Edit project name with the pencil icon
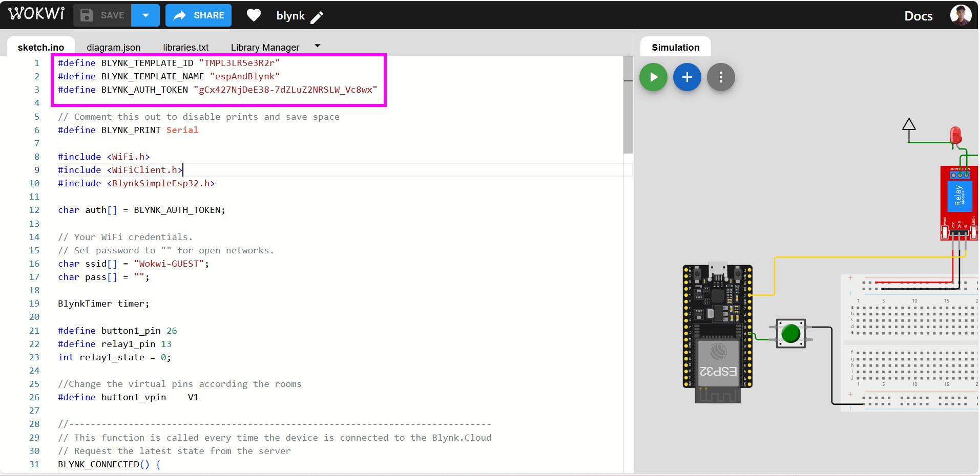 317,17
